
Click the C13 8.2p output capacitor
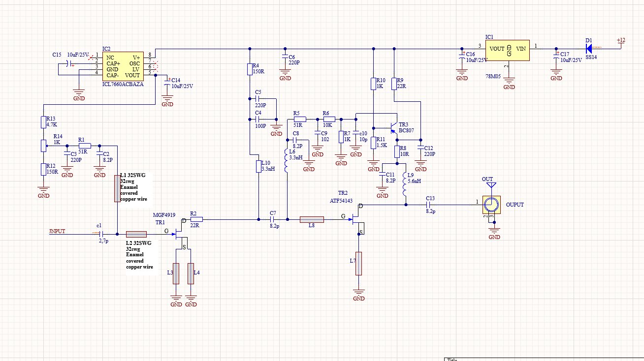(x=429, y=204)
